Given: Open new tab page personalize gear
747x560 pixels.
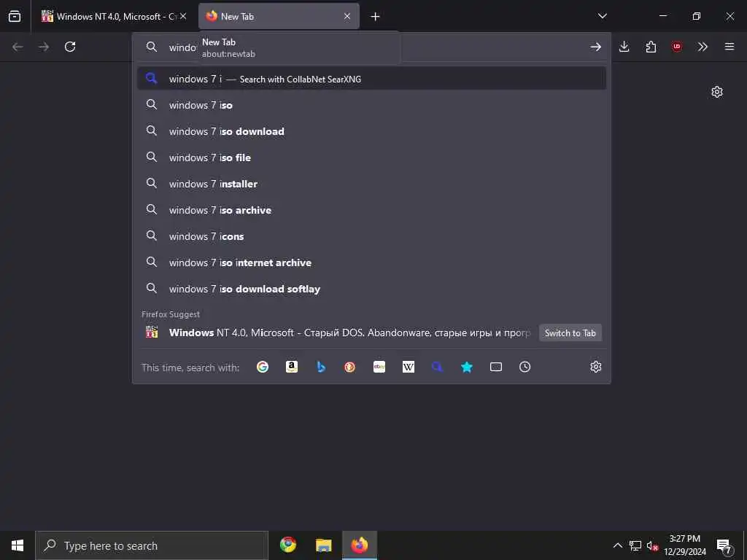Looking at the screenshot, I should point(717,92).
